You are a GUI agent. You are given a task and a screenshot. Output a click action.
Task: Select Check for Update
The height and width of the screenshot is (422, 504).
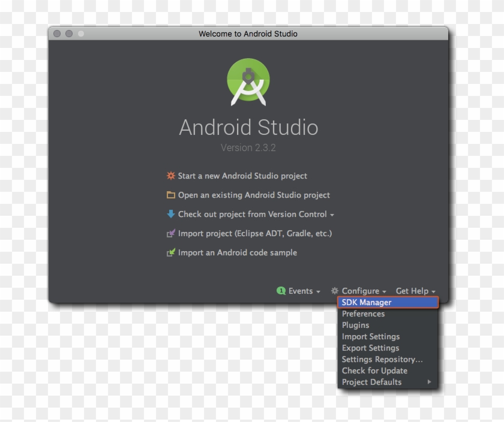pos(374,370)
